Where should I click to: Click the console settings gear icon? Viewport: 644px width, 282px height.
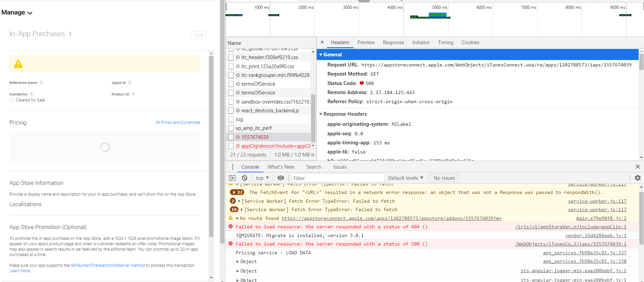coord(637,178)
